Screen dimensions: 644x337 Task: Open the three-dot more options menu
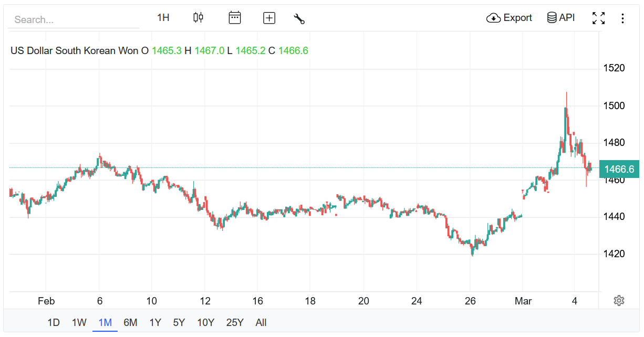(x=622, y=19)
